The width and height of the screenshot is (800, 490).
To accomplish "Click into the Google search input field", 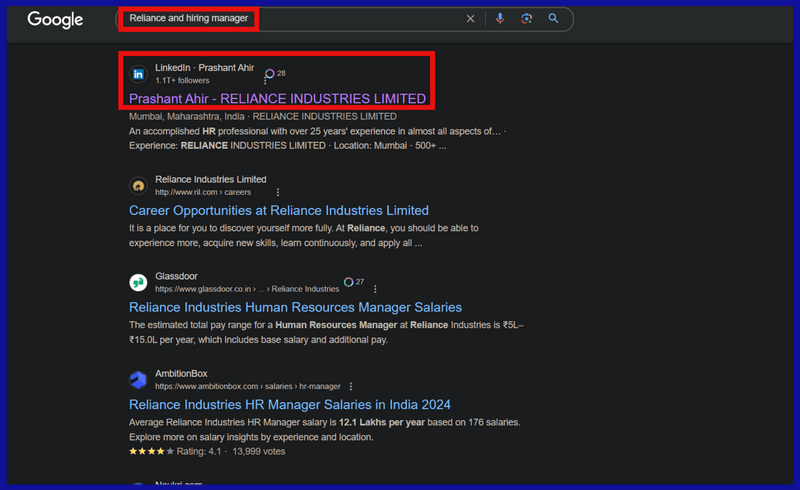I will 350,19.
